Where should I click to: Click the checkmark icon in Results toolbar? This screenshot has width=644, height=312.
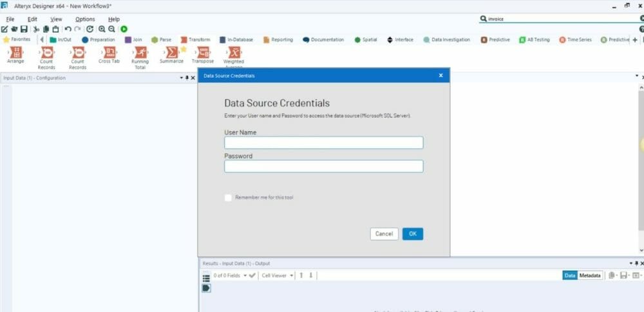252,275
